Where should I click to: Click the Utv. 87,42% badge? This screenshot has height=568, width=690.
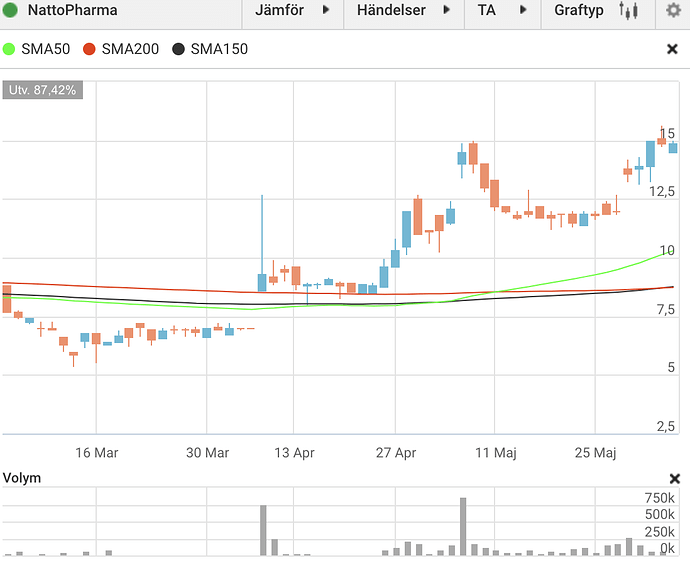click(x=43, y=90)
